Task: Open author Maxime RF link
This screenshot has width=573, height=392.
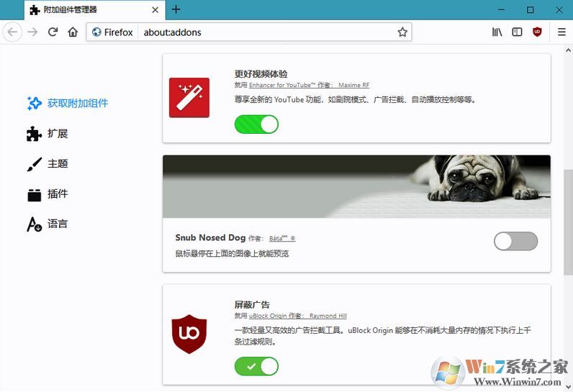Action: point(353,85)
